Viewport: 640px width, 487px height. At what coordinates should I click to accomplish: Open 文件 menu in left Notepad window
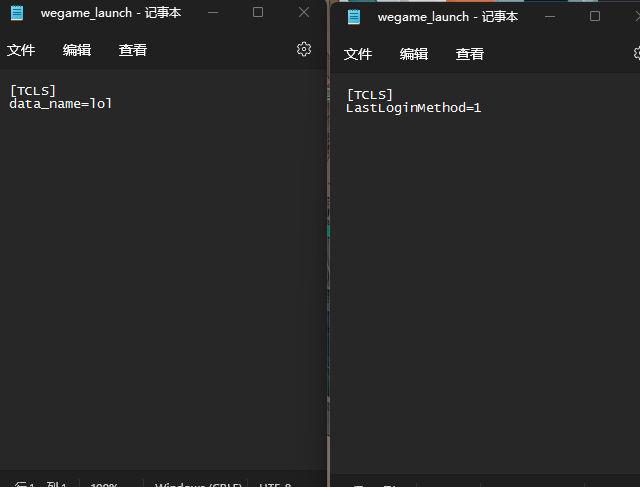pos(21,50)
